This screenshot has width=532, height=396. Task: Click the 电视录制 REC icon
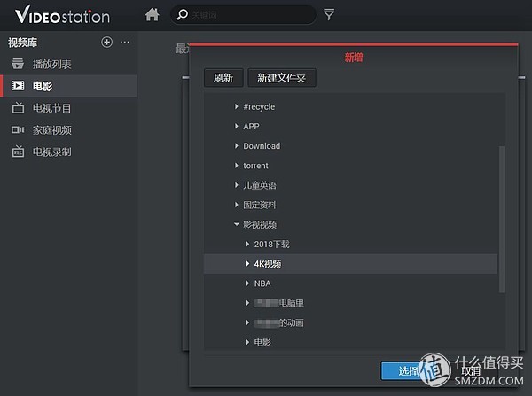[18, 151]
